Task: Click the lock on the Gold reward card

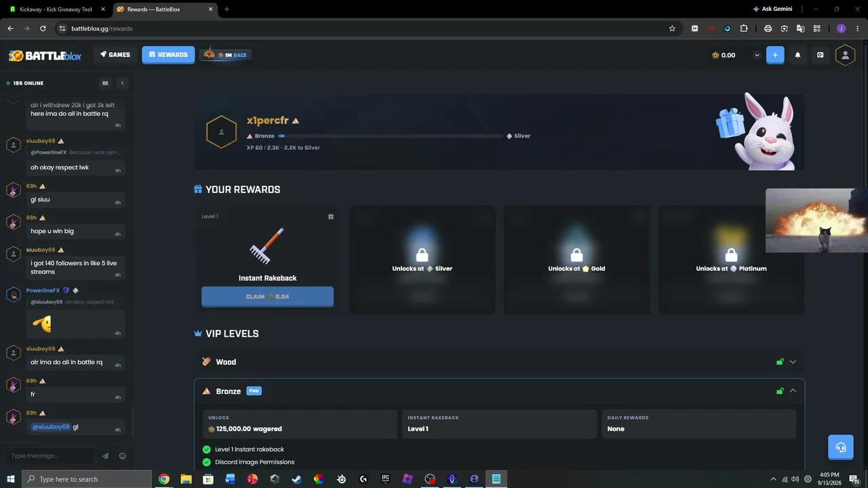Action: 576,255
